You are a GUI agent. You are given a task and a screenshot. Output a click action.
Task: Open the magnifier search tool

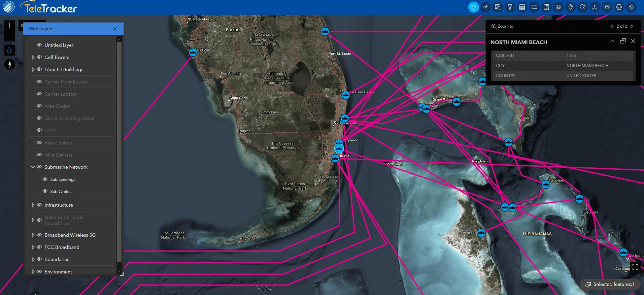click(x=583, y=7)
